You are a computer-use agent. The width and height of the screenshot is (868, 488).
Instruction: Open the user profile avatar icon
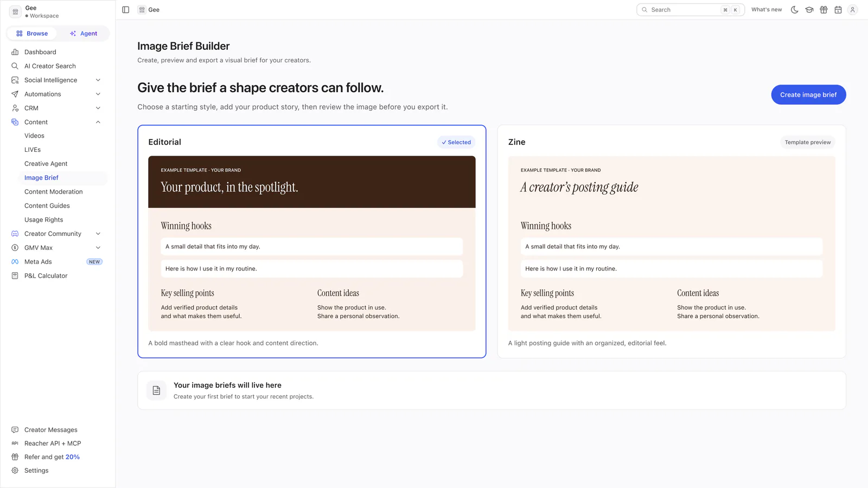(853, 10)
